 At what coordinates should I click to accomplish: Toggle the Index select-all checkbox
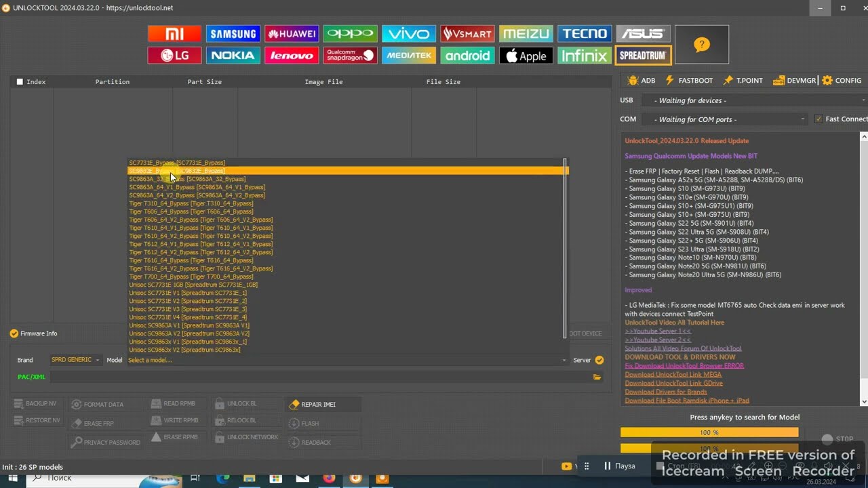(20, 82)
